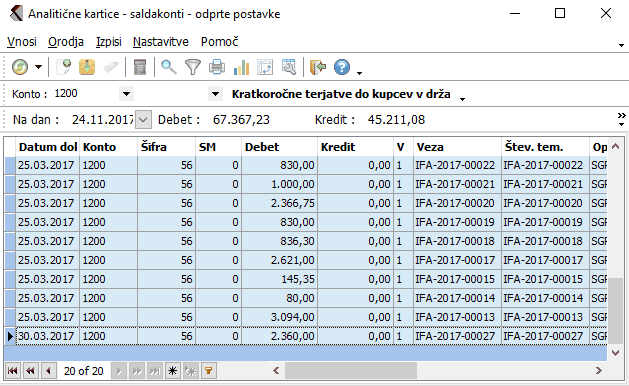Open the Orodja menu
The height and width of the screenshot is (386, 629).
[66, 42]
